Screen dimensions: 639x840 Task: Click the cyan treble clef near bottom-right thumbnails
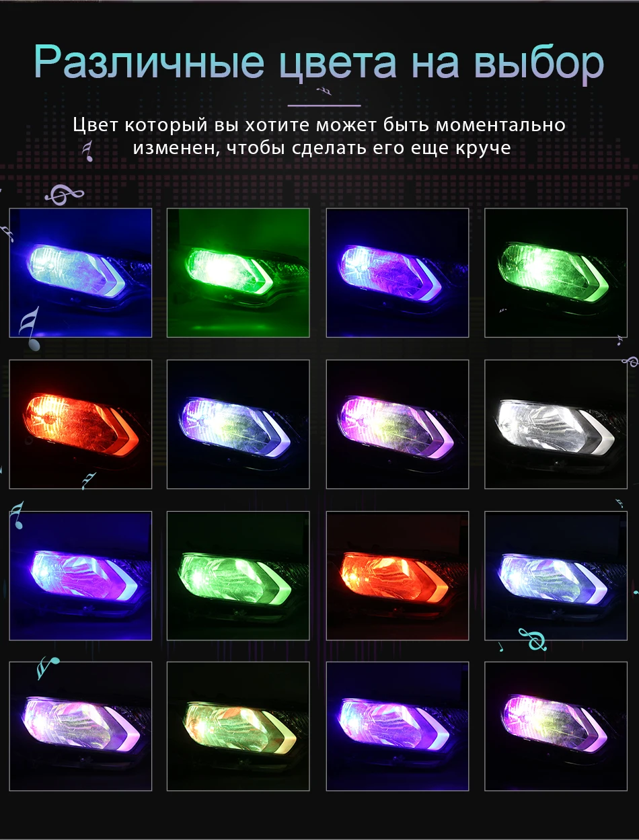532,639
